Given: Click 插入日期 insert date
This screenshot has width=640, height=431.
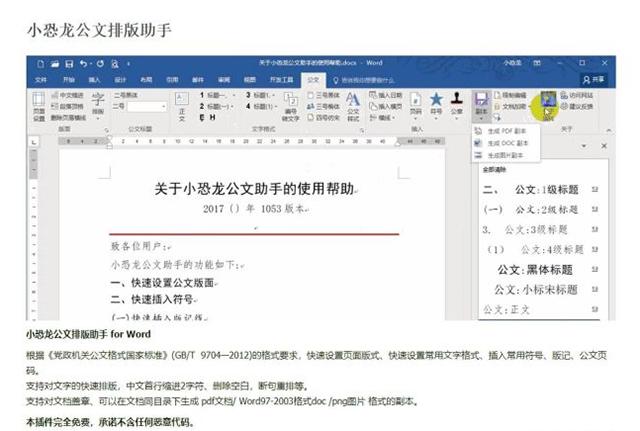Looking at the screenshot, I should 386,95.
